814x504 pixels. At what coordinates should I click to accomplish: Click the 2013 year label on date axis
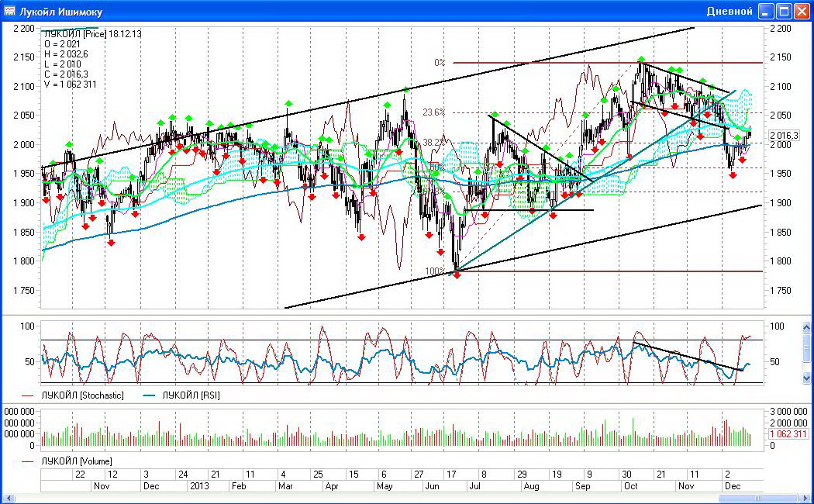pyautogui.click(x=199, y=486)
